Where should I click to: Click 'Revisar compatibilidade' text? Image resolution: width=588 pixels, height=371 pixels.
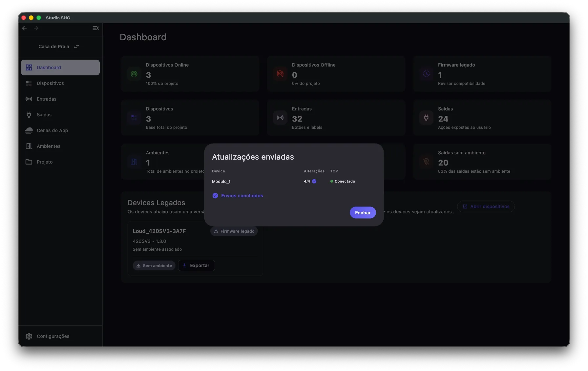click(462, 84)
